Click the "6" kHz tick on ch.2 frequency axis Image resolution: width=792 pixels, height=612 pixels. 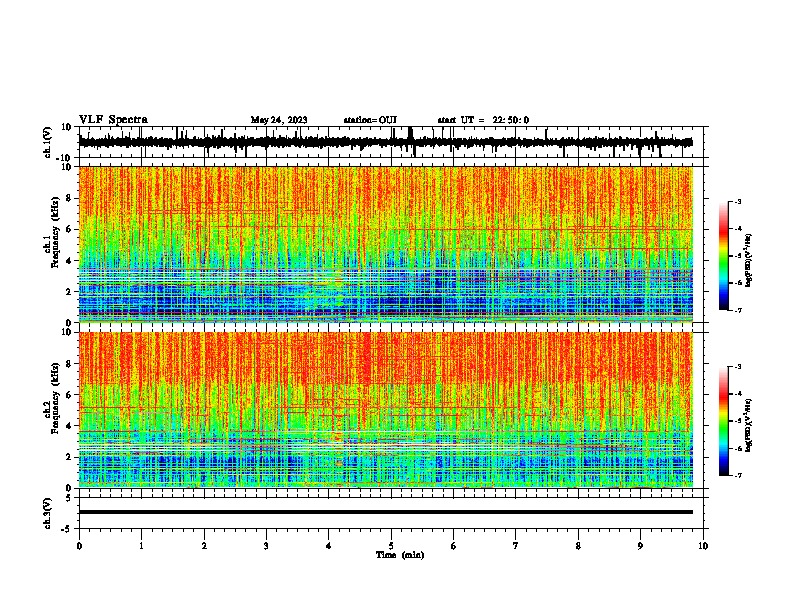(x=69, y=395)
